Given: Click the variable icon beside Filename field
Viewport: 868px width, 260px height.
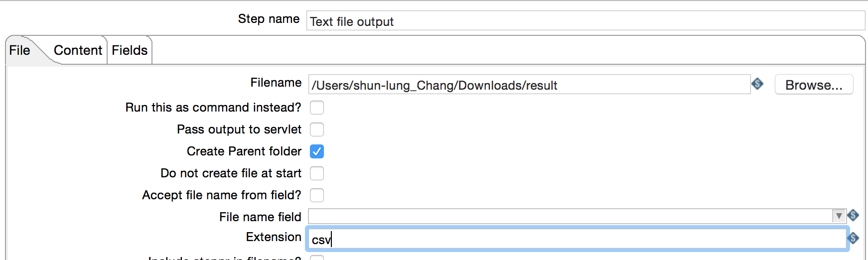Looking at the screenshot, I should tap(757, 84).
